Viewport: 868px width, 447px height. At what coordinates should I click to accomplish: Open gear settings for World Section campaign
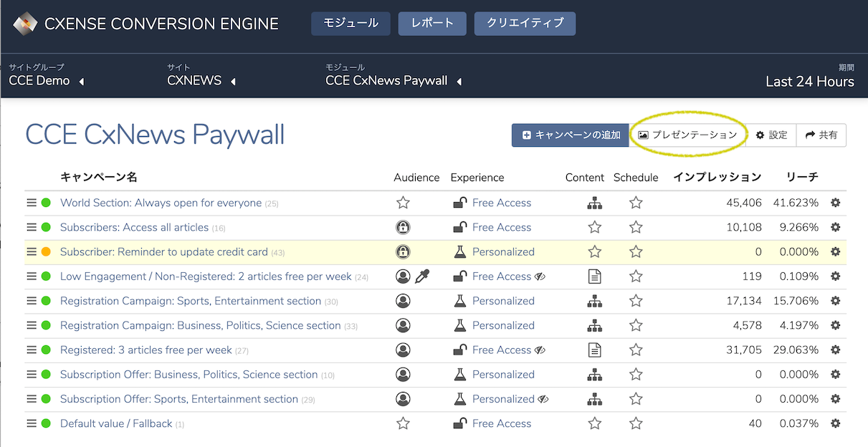[835, 203]
